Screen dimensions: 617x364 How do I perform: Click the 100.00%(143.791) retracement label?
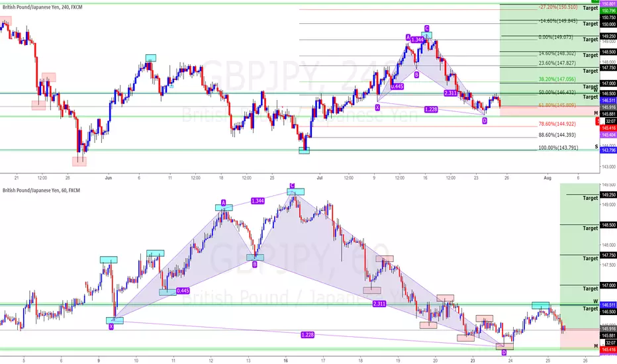tap(558, 148)
